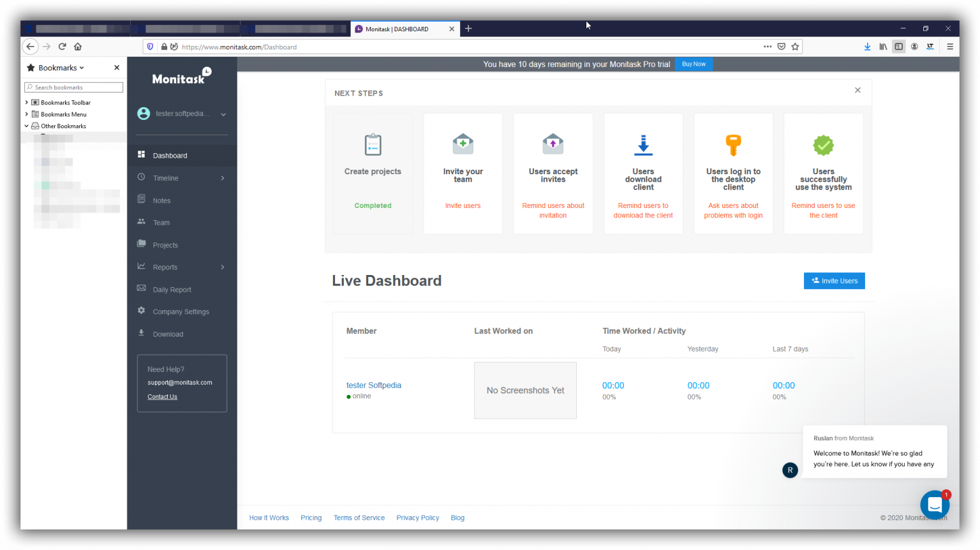This screenshot has width=980, height=550.
Task: Click the Invite your team envelope icon
Action: [463, 144]
